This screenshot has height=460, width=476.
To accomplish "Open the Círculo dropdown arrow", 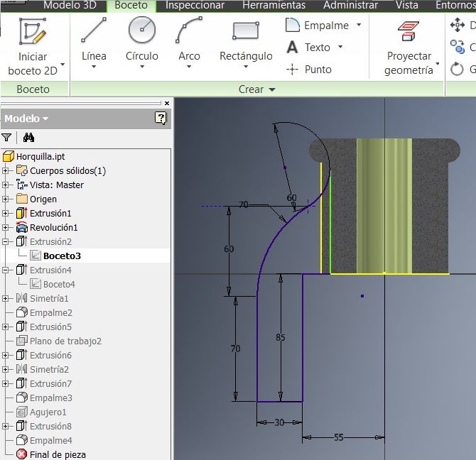I will (142, 67).
